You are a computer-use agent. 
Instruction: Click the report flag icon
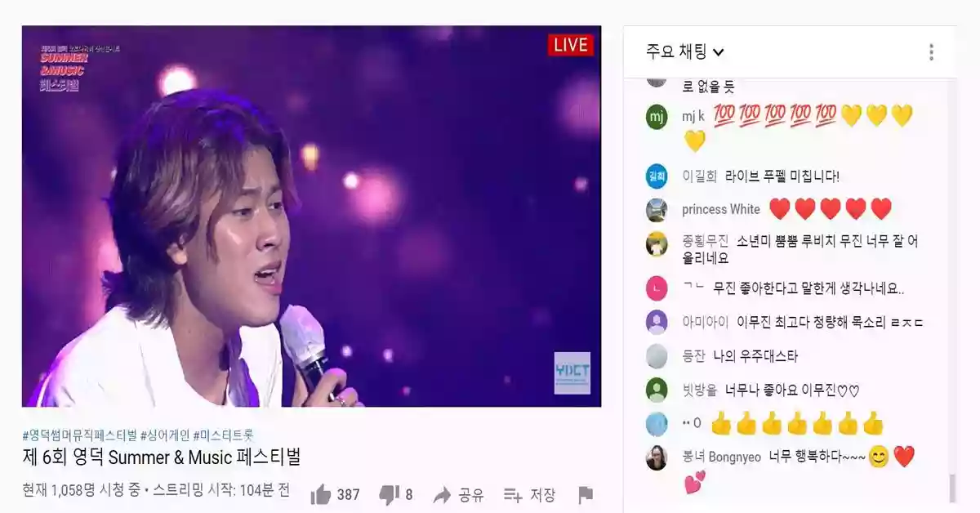point(586,495)
